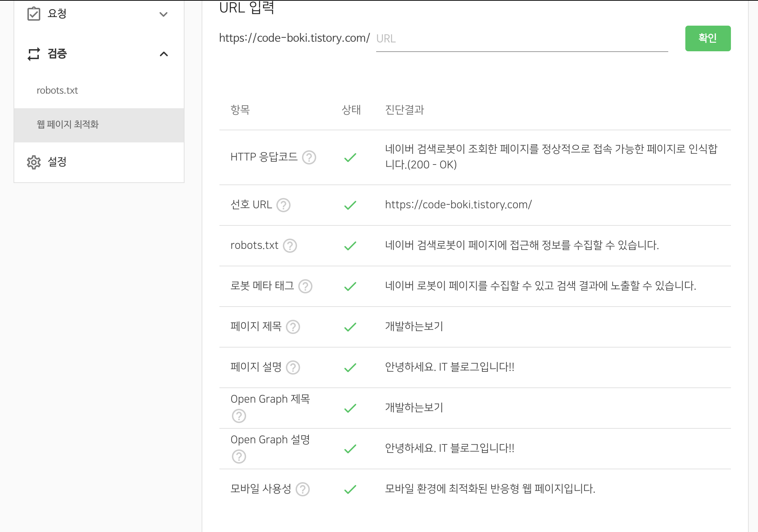
Task: Open the 설정 menu label
Action: coord(57,162)
